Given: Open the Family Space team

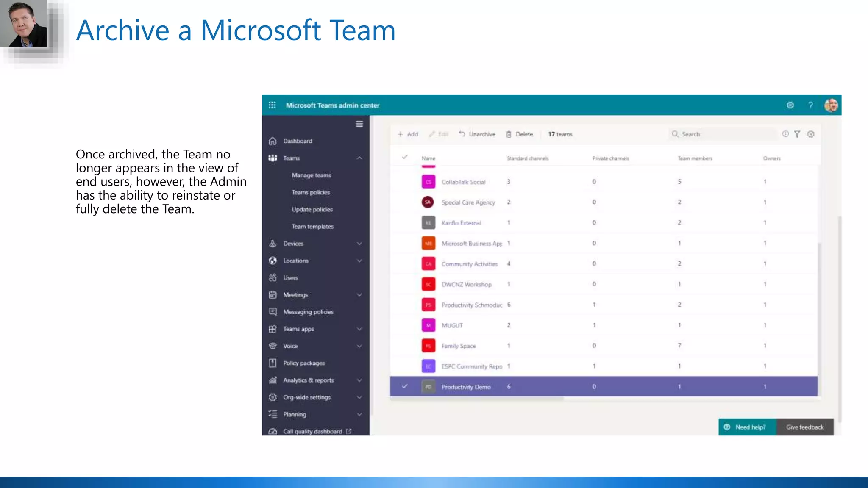Looking at the screenshot, I should click(459, 346).
